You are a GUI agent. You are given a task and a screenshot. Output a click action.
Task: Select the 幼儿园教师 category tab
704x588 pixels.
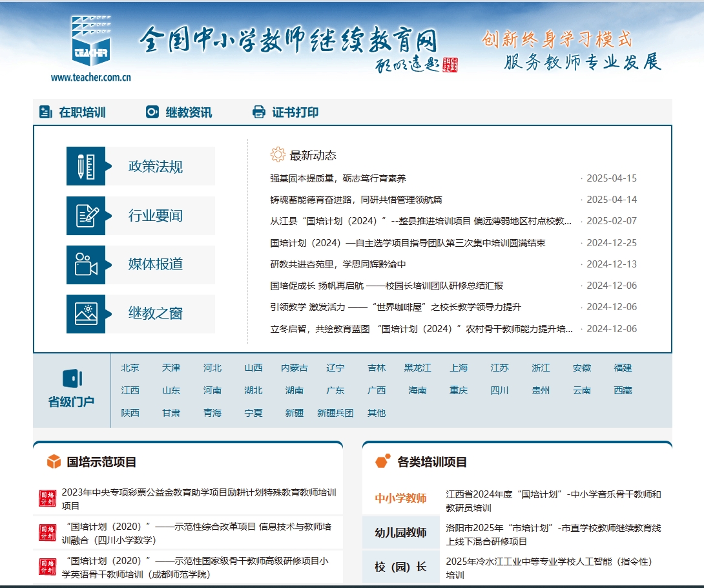click(x=400, y=532)
